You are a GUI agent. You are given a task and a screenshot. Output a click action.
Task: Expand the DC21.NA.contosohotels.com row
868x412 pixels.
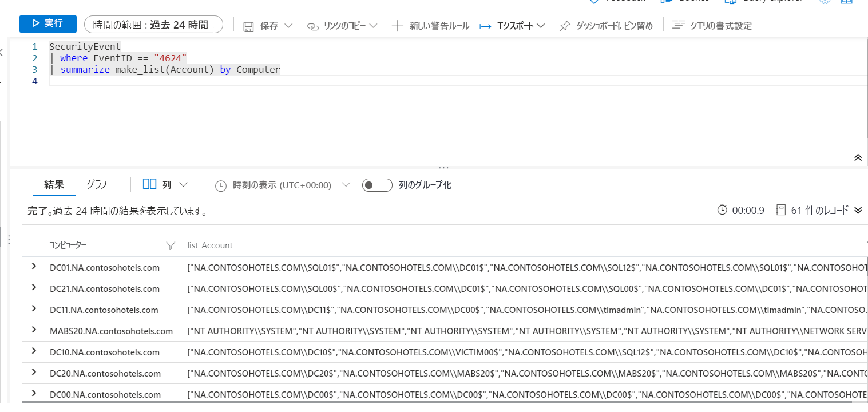pos(34,287)
